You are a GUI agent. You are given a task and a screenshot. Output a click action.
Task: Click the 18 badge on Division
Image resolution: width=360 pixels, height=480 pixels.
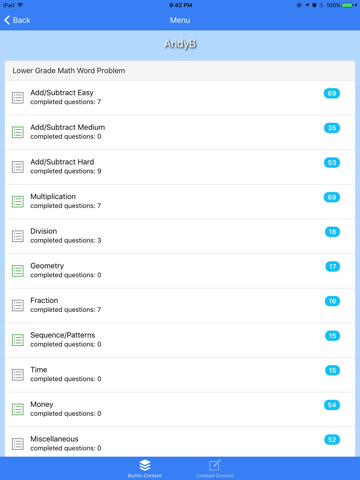[332, 232]
